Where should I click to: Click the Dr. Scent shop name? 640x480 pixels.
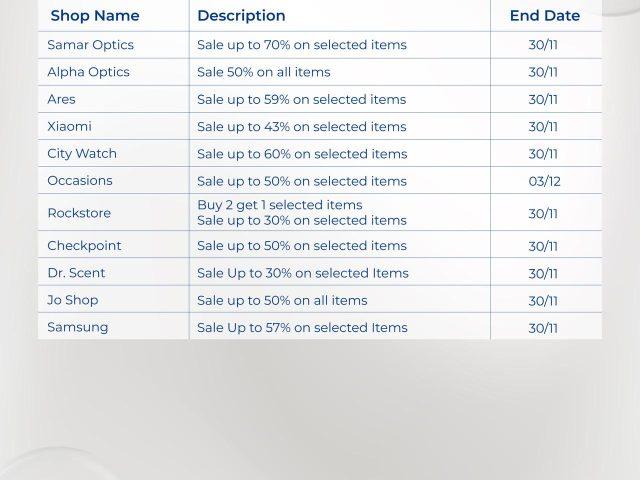click(76, 272)
